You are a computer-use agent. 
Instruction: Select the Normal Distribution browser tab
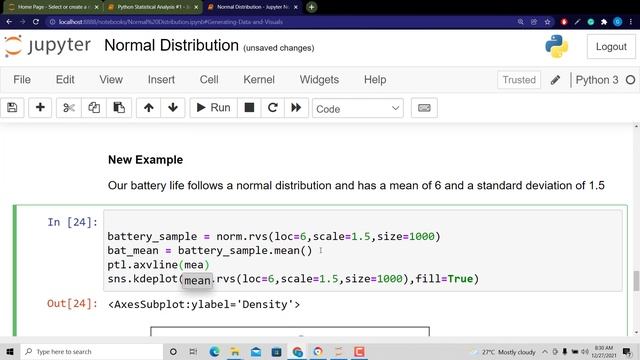coord(252,7)
